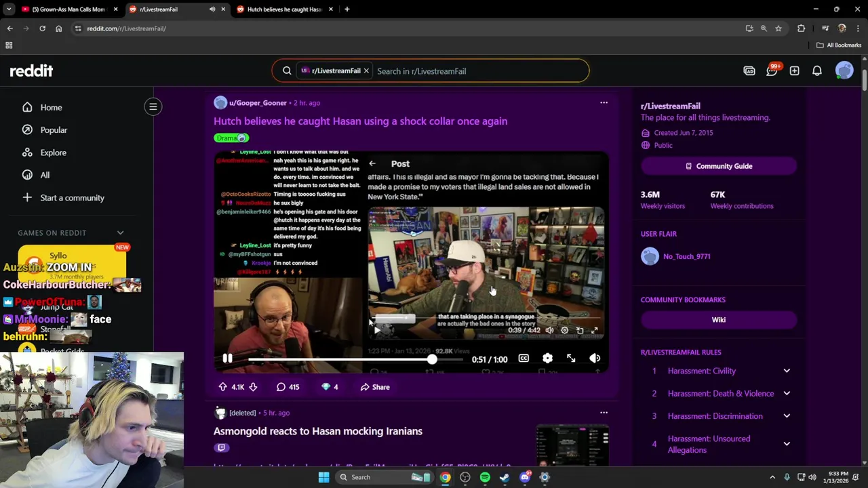868x488 pixels.
Task: Open Reddit notifications bell
Action: click(817, 70)
